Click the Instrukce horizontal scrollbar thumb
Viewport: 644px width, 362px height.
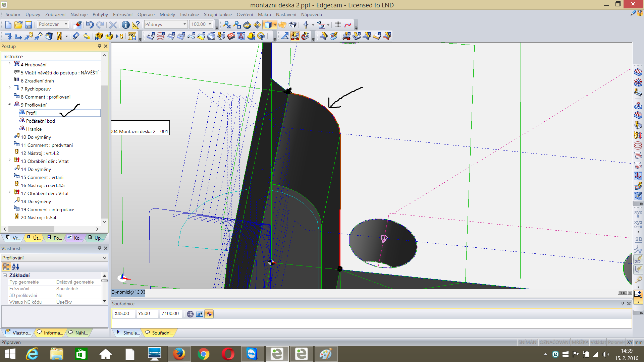tap(31, 229)
